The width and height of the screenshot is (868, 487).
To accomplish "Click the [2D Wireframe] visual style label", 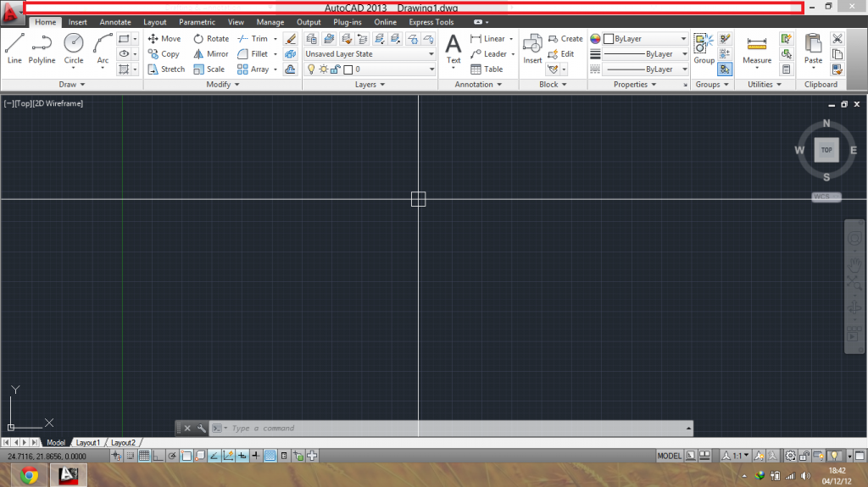I will (58, 103).
